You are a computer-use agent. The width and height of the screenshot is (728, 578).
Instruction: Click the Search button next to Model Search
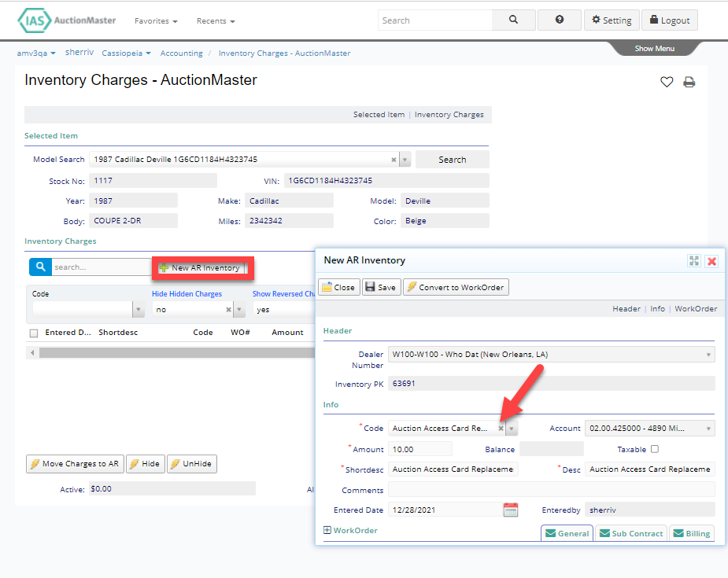tap(453, 160)
